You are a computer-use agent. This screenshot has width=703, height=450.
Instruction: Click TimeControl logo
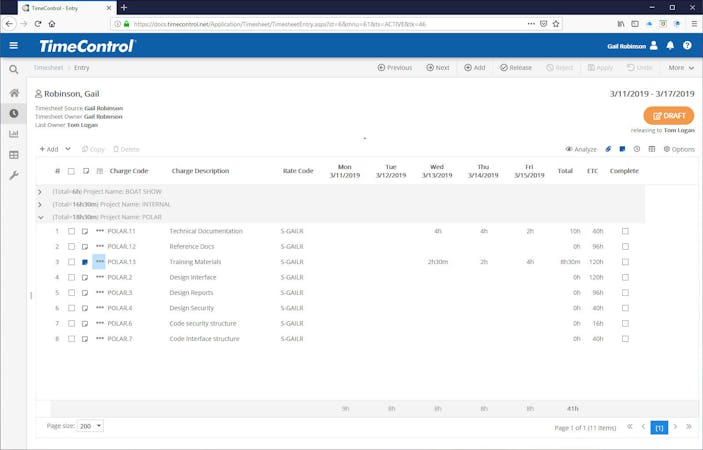[x=87, y=46]
